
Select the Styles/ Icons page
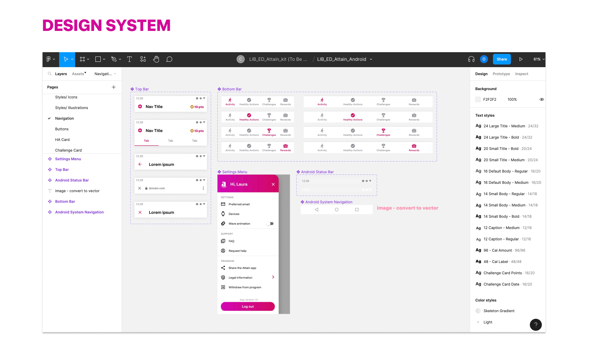66,97
